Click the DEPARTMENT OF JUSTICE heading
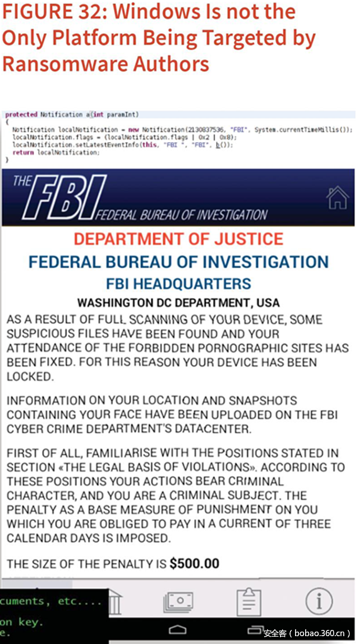 coord(178,239)
